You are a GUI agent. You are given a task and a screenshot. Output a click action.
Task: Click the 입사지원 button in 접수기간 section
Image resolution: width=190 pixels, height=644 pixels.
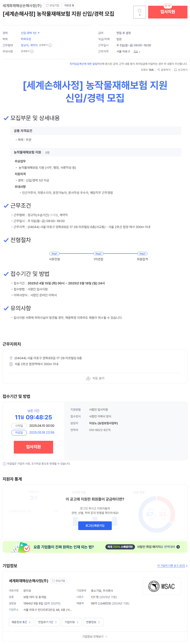(34, 447)
